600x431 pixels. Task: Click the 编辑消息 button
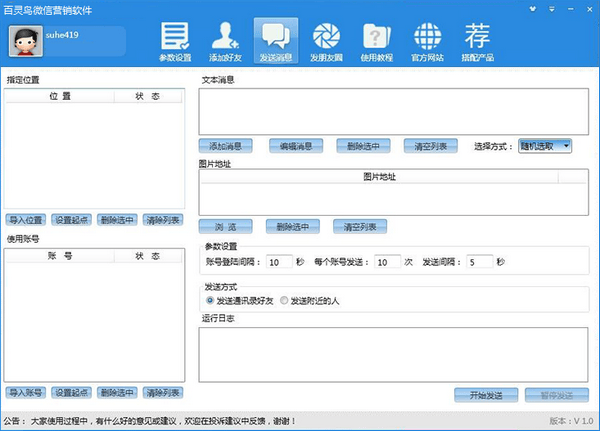click(x=295, y=146)
